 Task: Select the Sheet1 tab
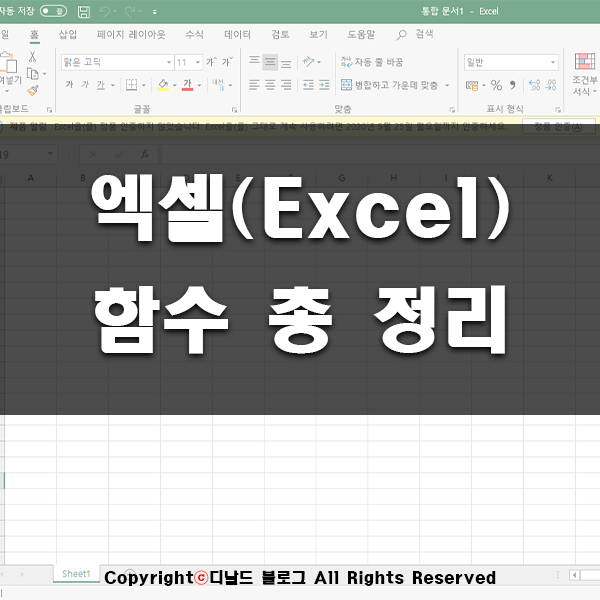point(76,574)
